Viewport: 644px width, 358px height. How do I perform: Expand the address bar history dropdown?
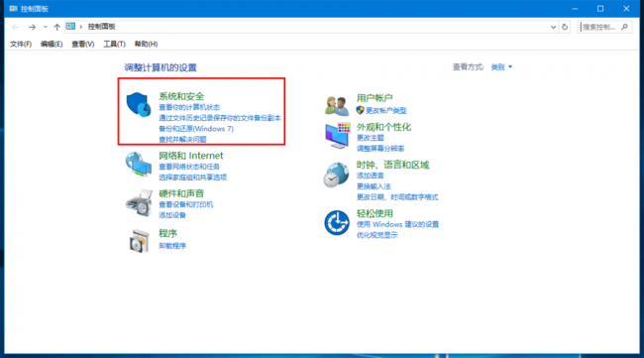coord(553,27)
